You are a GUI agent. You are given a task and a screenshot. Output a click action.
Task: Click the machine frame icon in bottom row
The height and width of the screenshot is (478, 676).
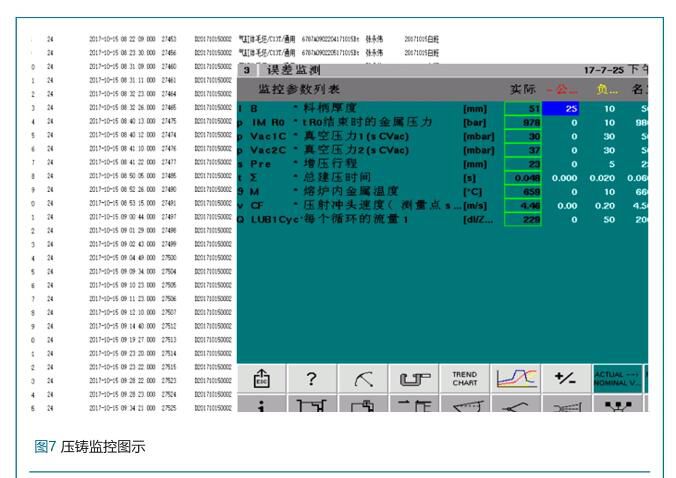tap(312, 404)
